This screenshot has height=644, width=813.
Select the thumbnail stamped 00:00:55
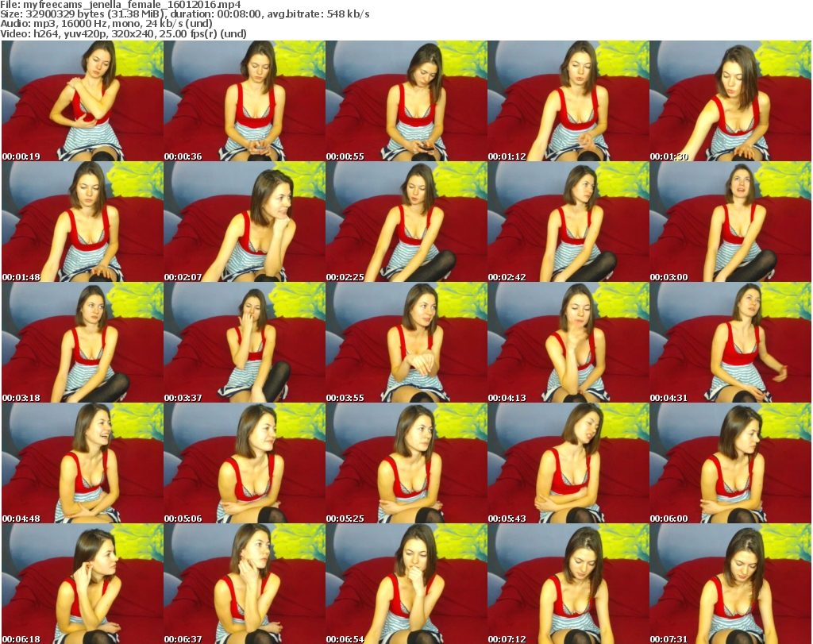pyautogui.click(x=406, y=101)
